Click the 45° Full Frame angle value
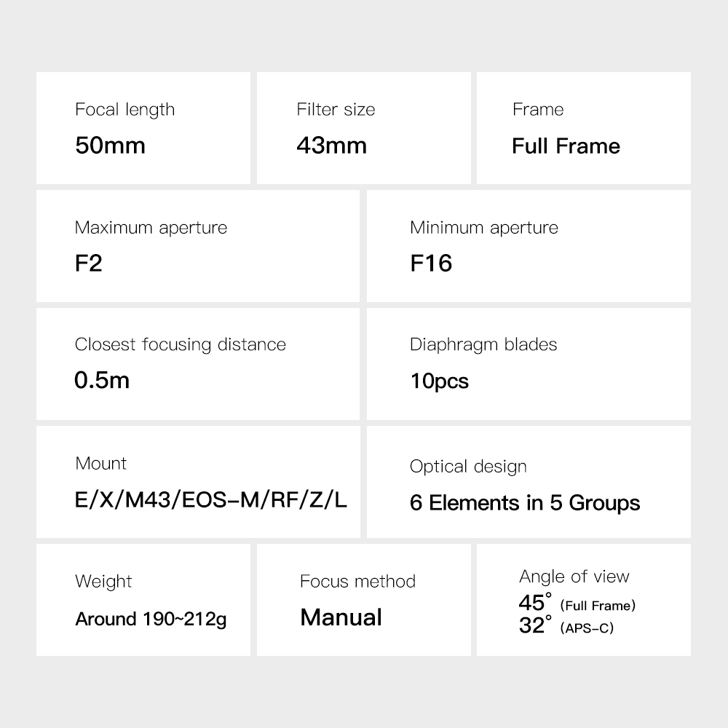Screen dimensions: 728x728 (577, 604)
